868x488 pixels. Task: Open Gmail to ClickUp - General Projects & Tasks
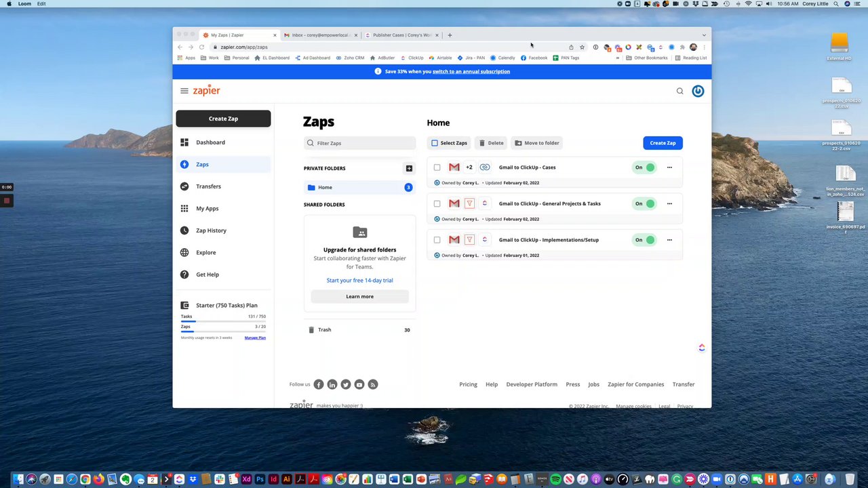pyautogui.click(x=549, y=203)
